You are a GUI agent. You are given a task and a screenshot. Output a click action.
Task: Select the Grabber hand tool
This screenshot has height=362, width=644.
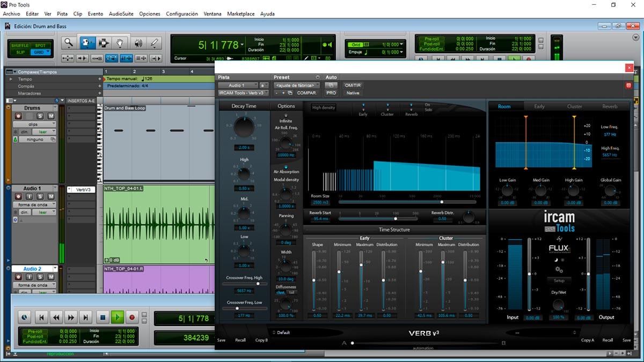point(121,43)
